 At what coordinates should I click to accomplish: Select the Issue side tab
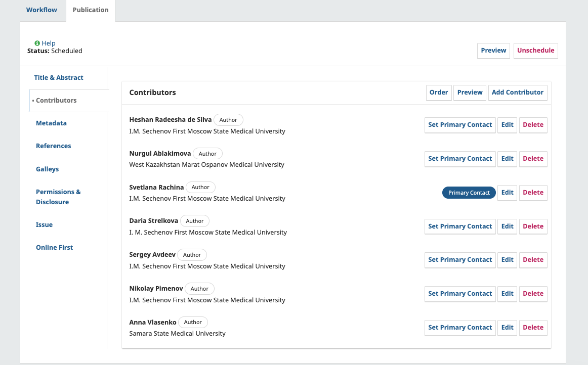44,225
